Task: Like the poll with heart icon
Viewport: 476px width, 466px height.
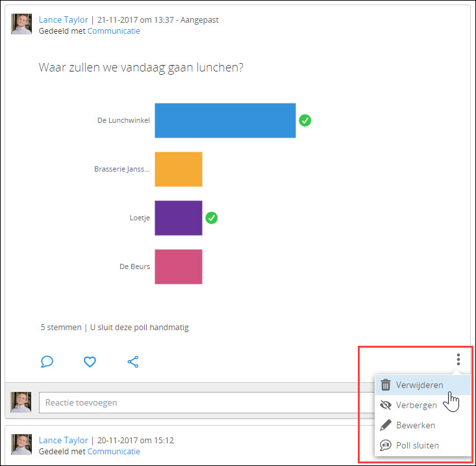Action: pyautogui.click(x=90, y=361)
